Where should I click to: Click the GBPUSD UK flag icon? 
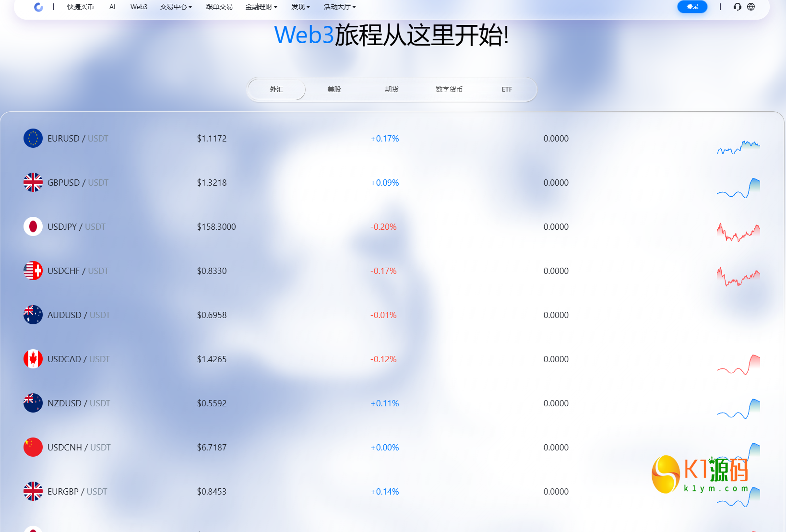(33, 182)
